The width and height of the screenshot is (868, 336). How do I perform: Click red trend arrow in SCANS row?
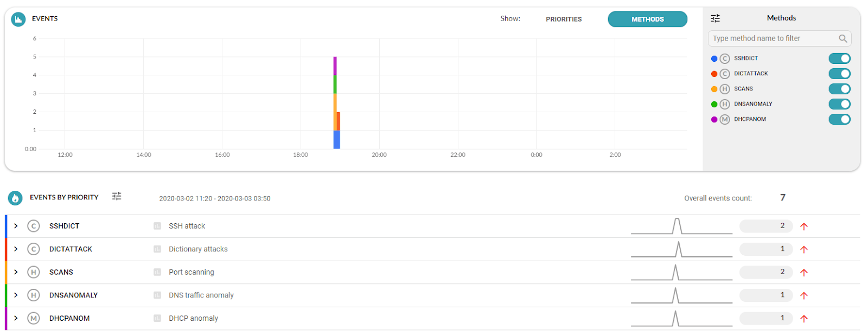coord(804,273)
